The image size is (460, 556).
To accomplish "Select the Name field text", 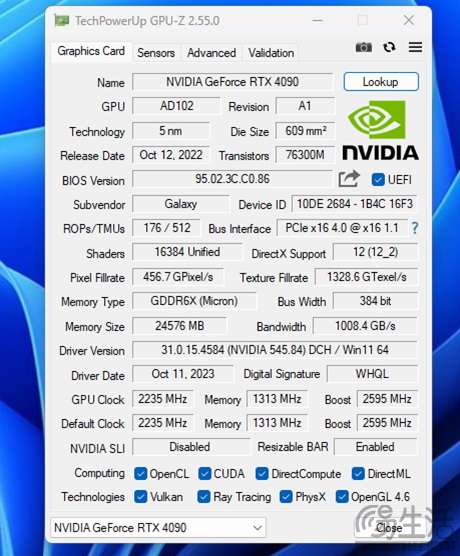I will [232, 82].
